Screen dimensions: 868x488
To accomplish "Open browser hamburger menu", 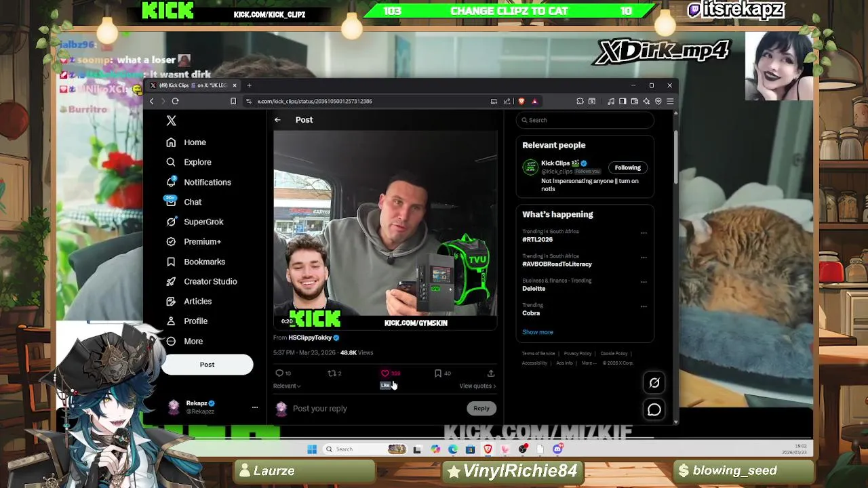I will coord(670,102).
